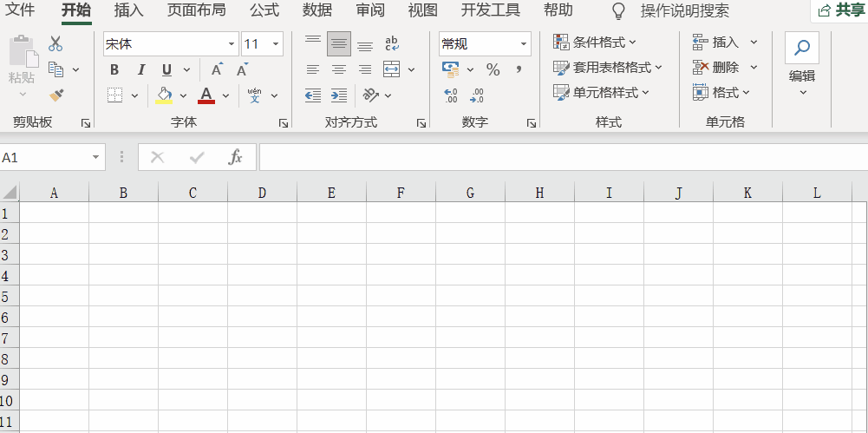Switch to the 页面布局 tab
The width and height of the screenshot is (868, 433).
197,10
